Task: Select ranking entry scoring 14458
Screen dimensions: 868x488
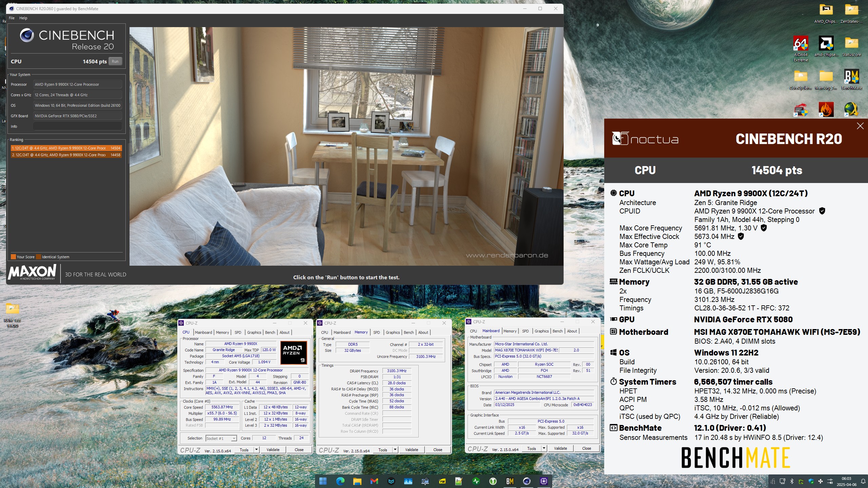Action: tap(66, 155)
